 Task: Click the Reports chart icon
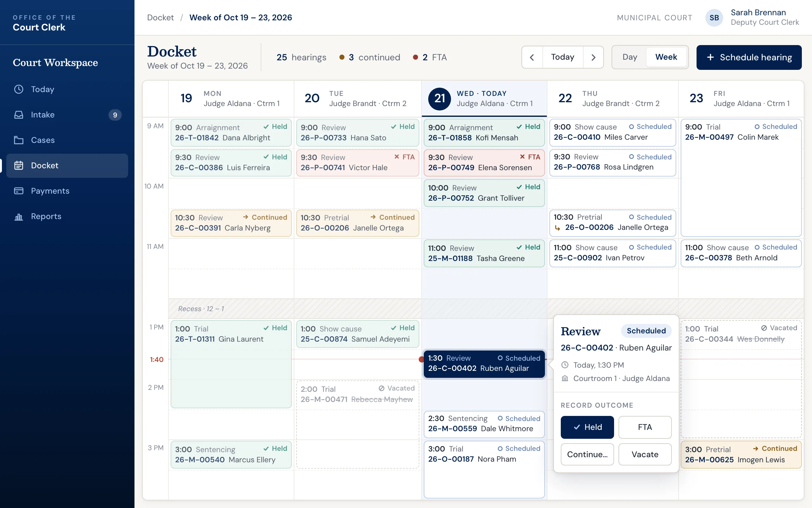coord(19,216)
